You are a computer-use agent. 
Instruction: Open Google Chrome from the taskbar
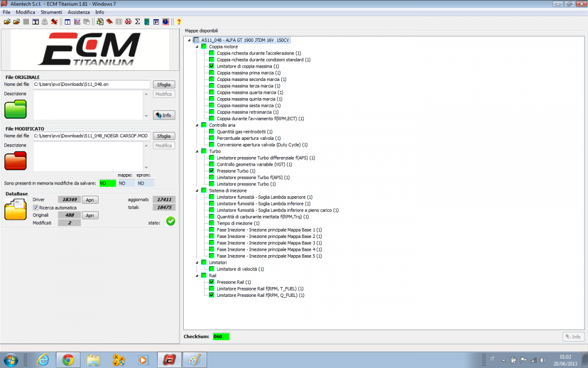pyautogui.click(x=68, y=360)
